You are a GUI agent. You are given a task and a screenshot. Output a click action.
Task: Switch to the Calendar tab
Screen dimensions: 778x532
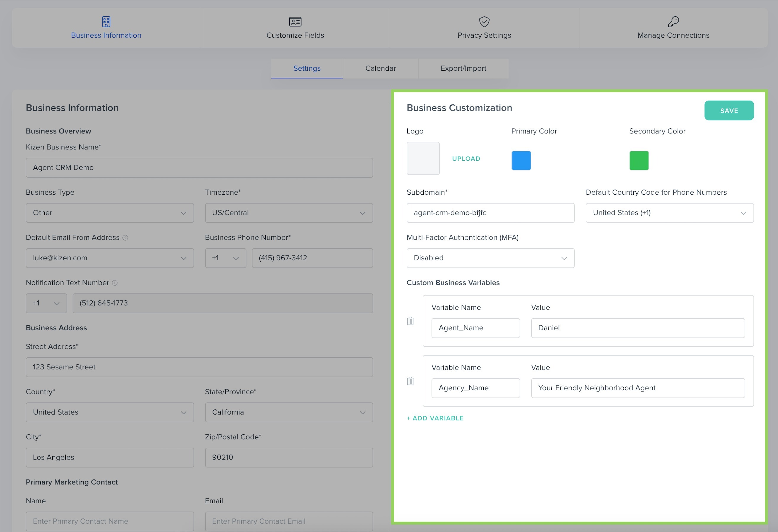[380, 68]
